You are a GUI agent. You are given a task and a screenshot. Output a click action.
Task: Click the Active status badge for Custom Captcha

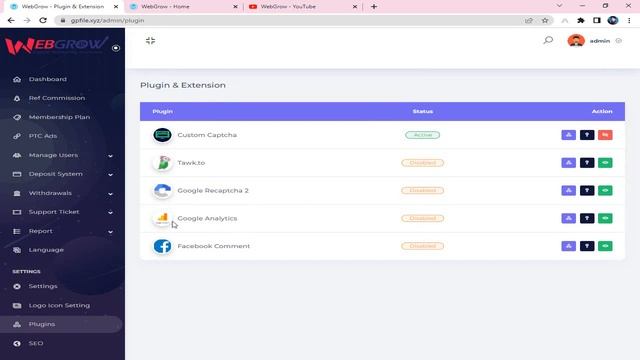(422, 135)
